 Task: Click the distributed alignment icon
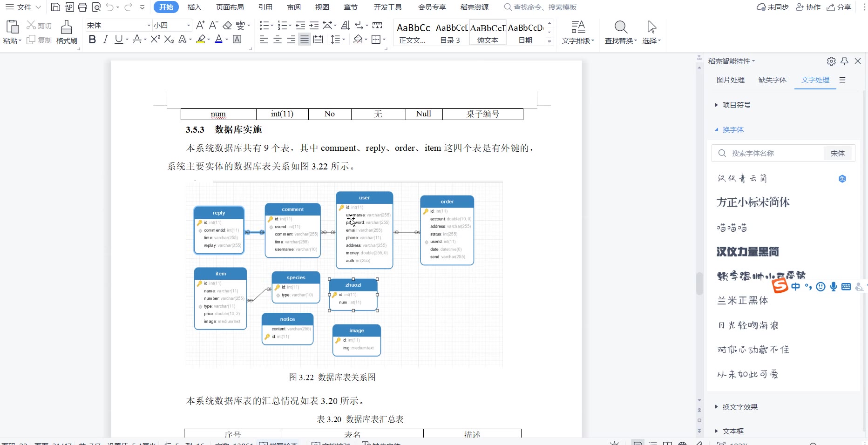point(318,40)
